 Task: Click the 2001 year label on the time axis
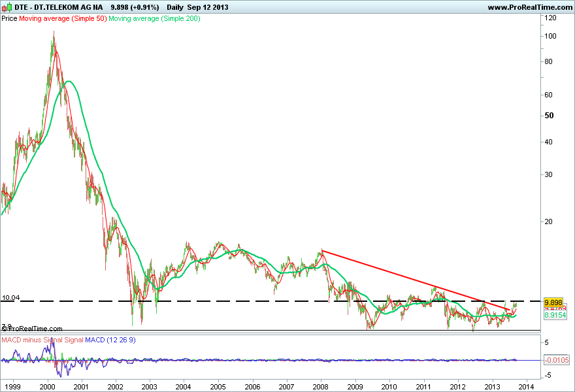click(x=80, y=387)
